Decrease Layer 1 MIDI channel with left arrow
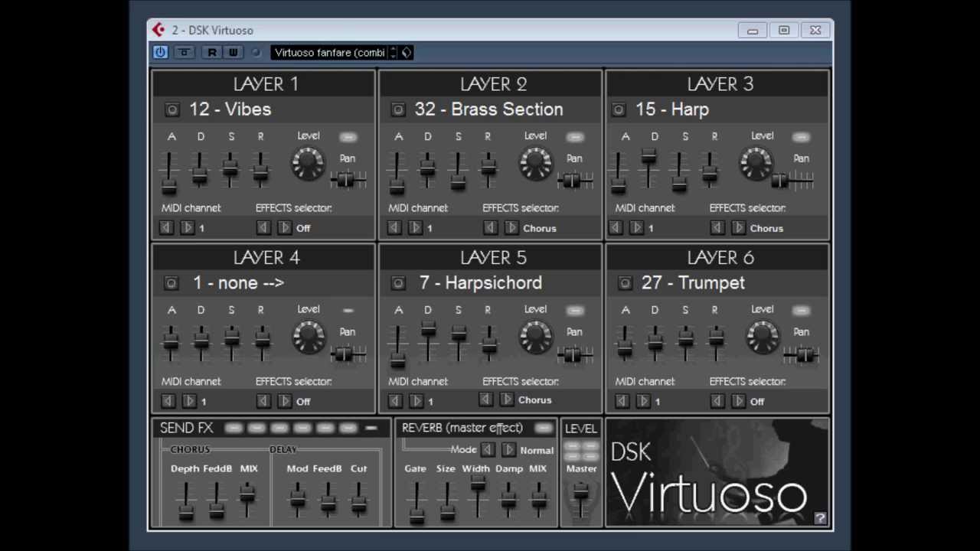 tap(166, 227)
